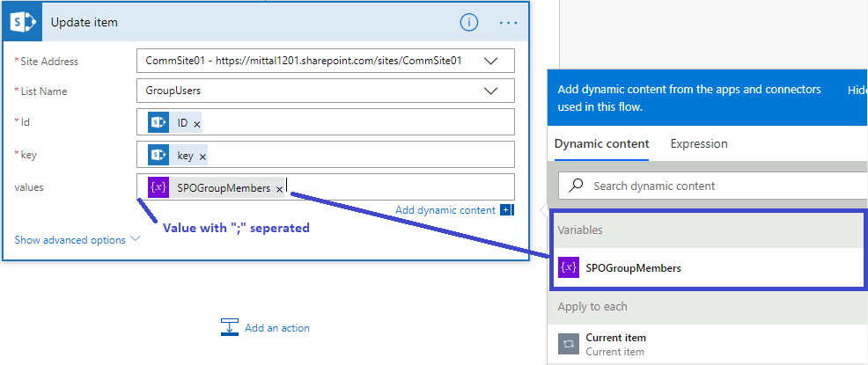Open the Update item info icon
Screen dimensions: 868x365
[469, 22]
